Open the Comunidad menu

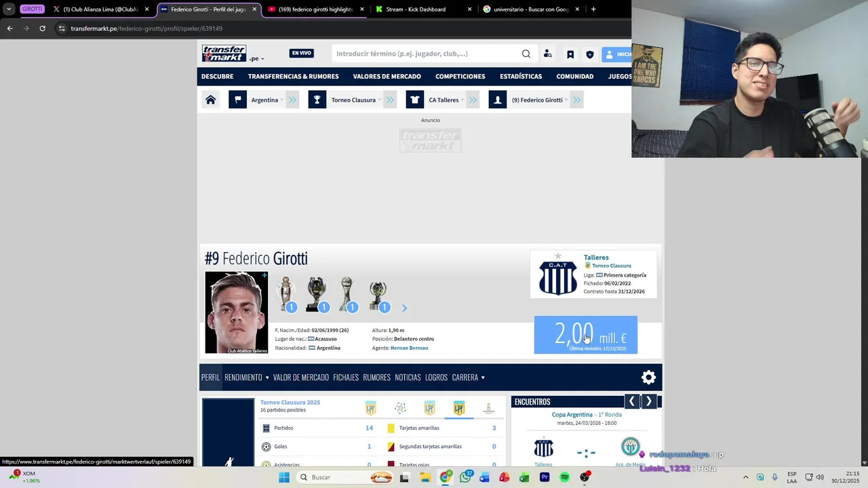point(574,77)
